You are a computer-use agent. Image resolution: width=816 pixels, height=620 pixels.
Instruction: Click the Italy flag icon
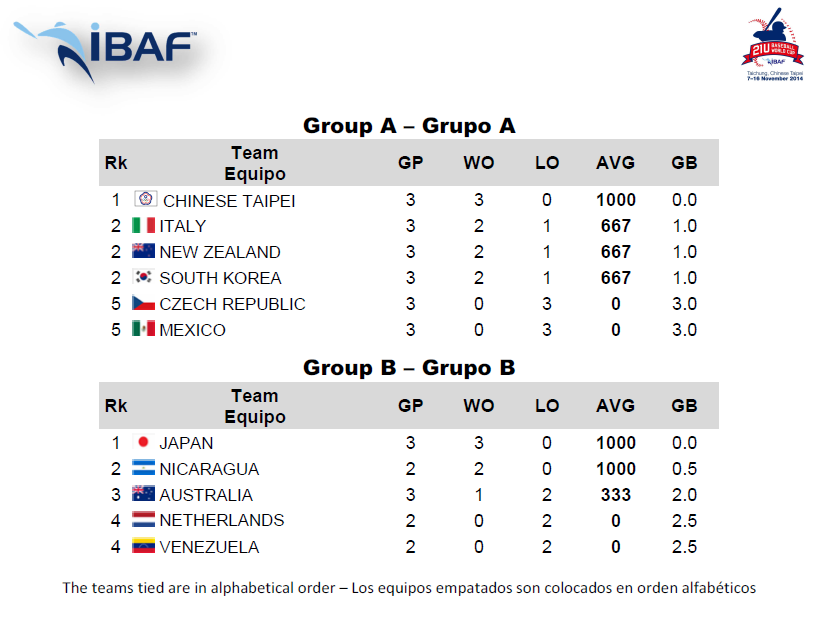coord(143,225)
